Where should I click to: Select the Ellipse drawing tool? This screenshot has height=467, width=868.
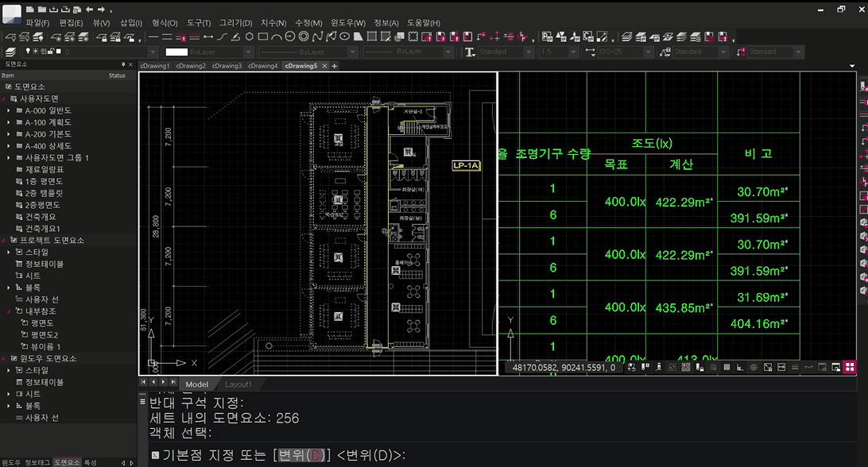(x=344, y=37)
